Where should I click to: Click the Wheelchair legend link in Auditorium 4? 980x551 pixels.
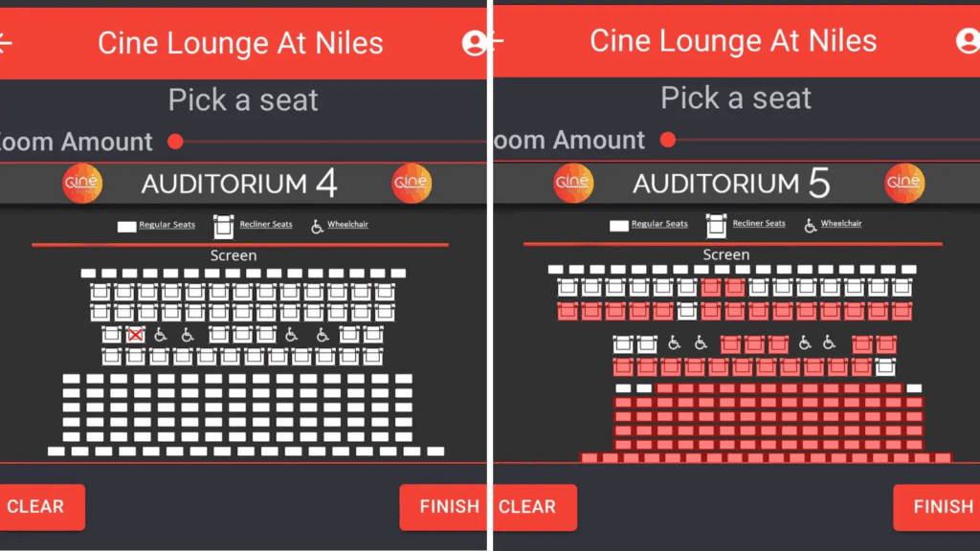(x=347, y=225)
